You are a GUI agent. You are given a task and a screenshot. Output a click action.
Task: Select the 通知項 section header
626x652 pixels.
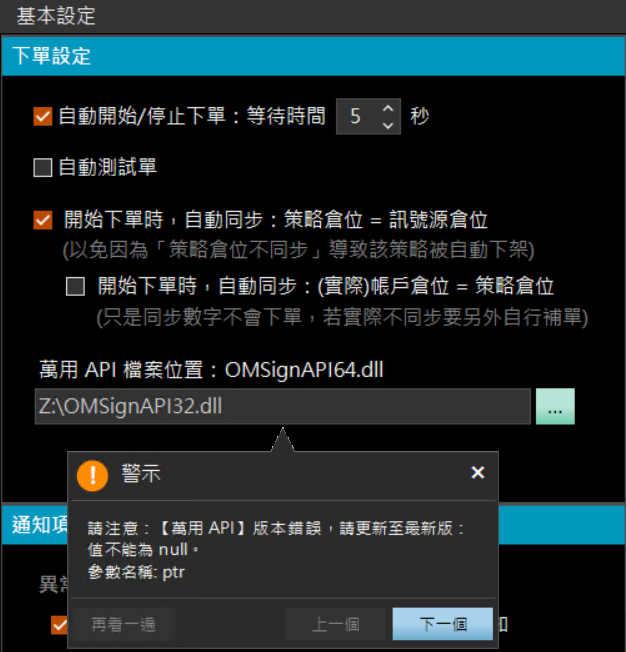tap(40, 525)
